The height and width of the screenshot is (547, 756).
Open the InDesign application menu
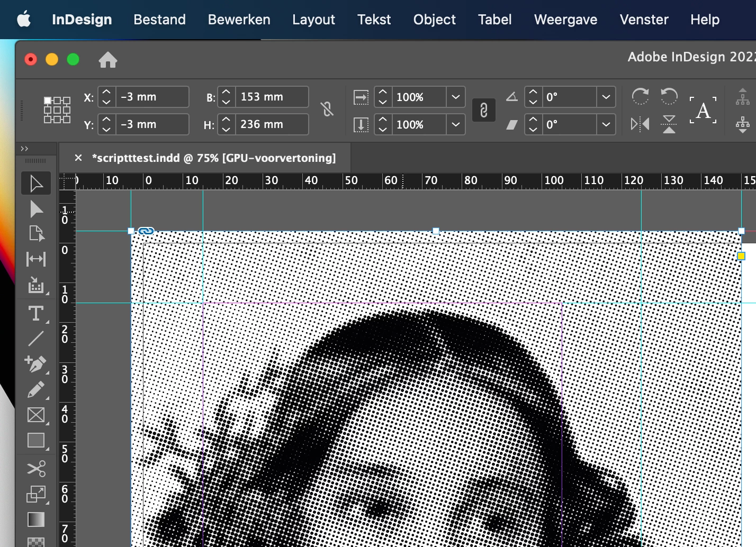click(x=82, y=20)
